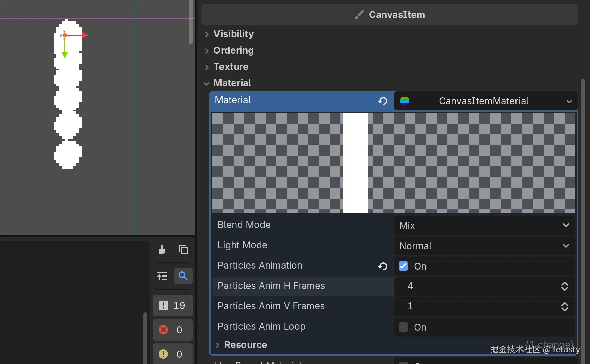
Task: Click the CanvasItemMaterial rainbow sphere icon
Action: point(405,101)
